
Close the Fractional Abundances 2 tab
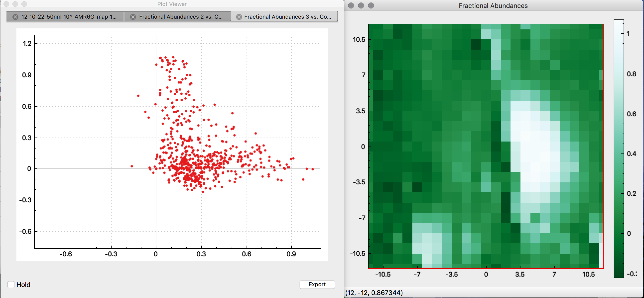point(133,17)
